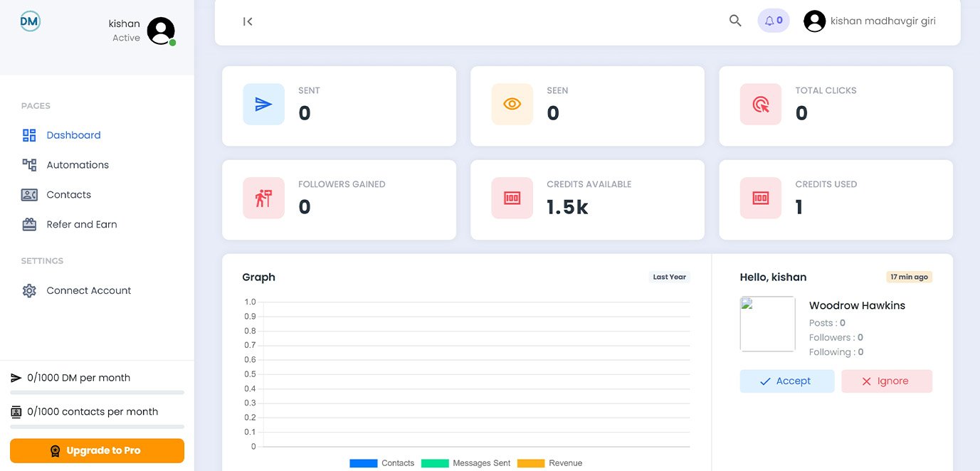Open search with the magnifier icon

coord(735,21)
